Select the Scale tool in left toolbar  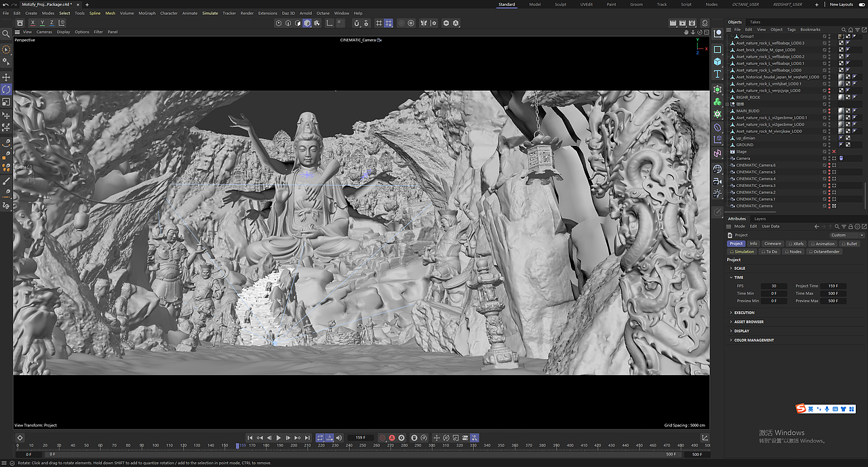pyautogui.click(x=7, y=102)
